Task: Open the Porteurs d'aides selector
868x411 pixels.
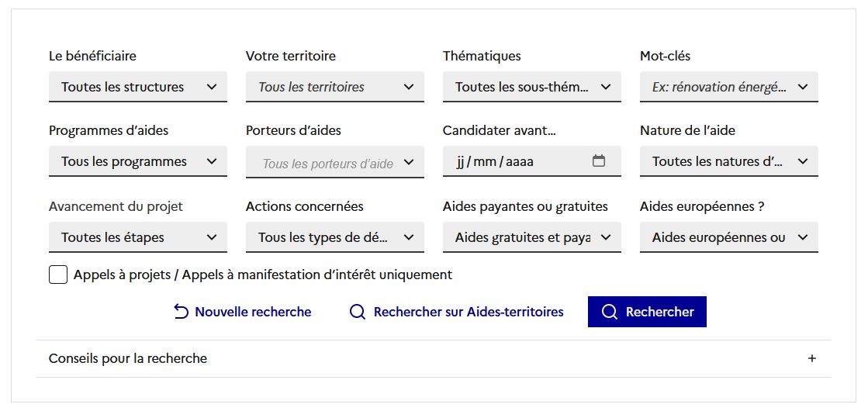Action: tap(335, 162)
